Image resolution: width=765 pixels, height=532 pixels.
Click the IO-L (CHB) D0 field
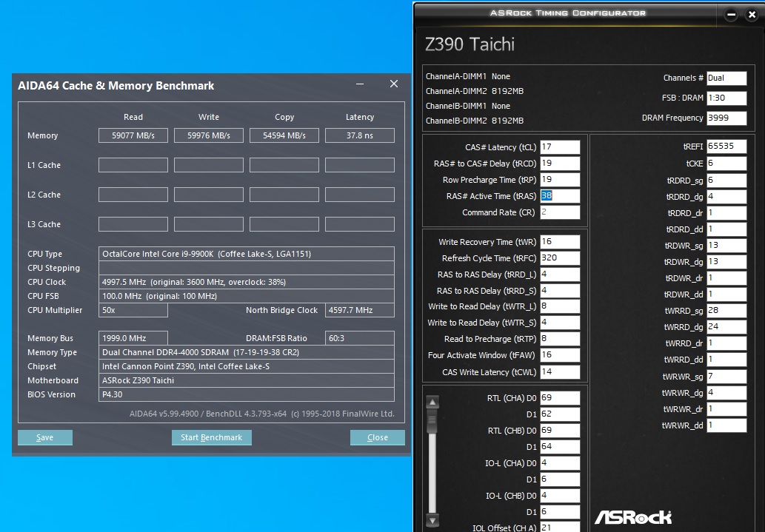(560, 496)
